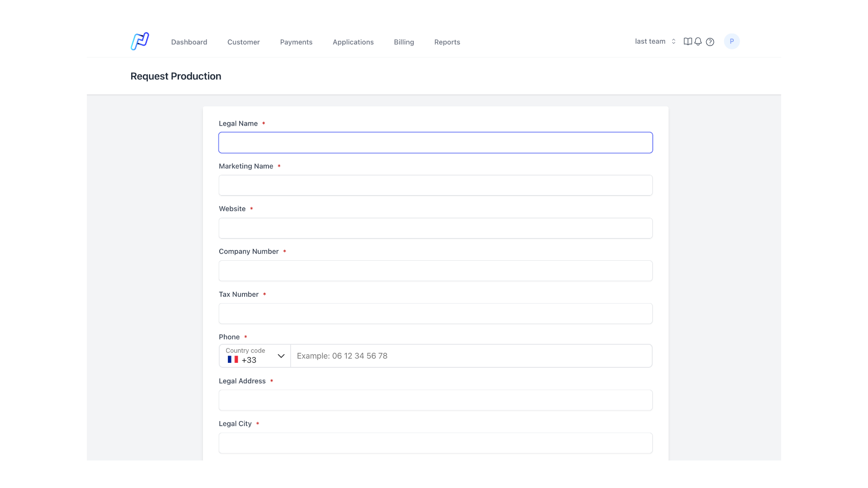Open the bookmarks/documentation icon

pos(688,42)
